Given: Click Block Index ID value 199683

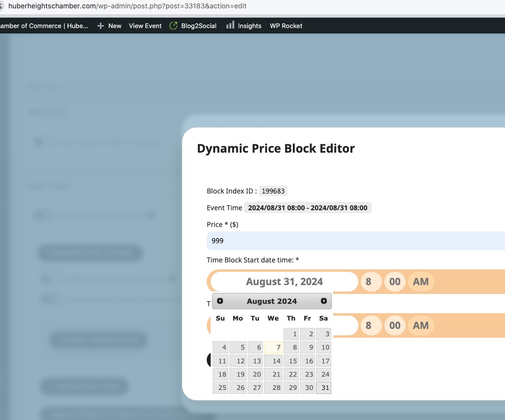Looking at the screenshot, I should [273, 191].
